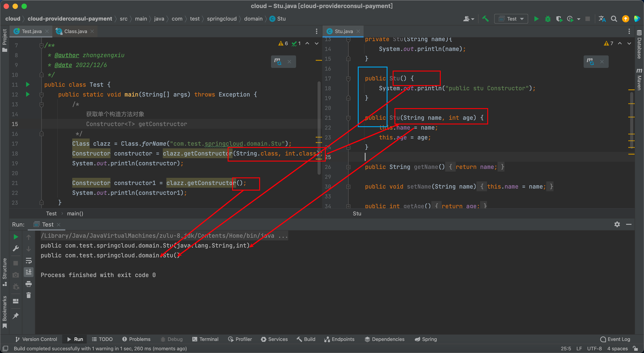This screenshot has width=644, height=353.
Task: Open the Test run configuration dropdown
Action: coord(511,19)
